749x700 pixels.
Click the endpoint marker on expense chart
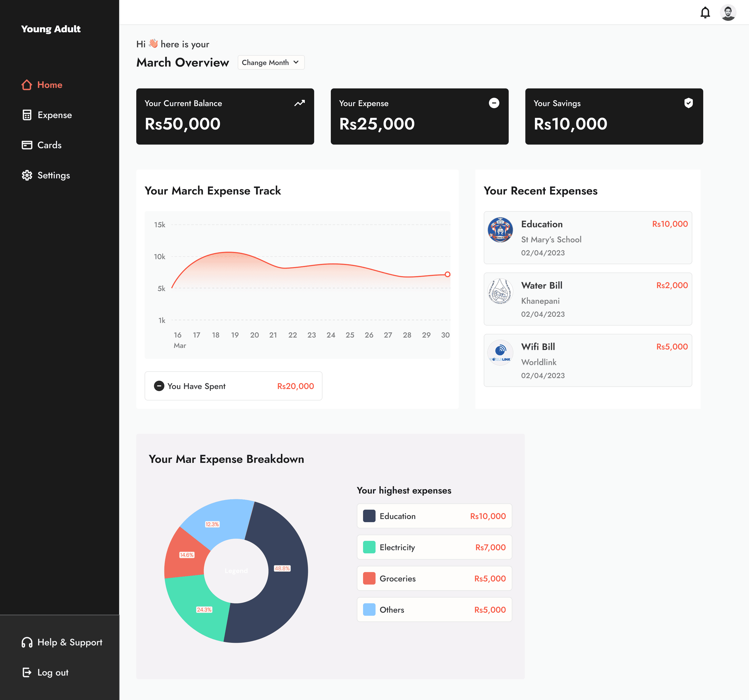[447, 274]
